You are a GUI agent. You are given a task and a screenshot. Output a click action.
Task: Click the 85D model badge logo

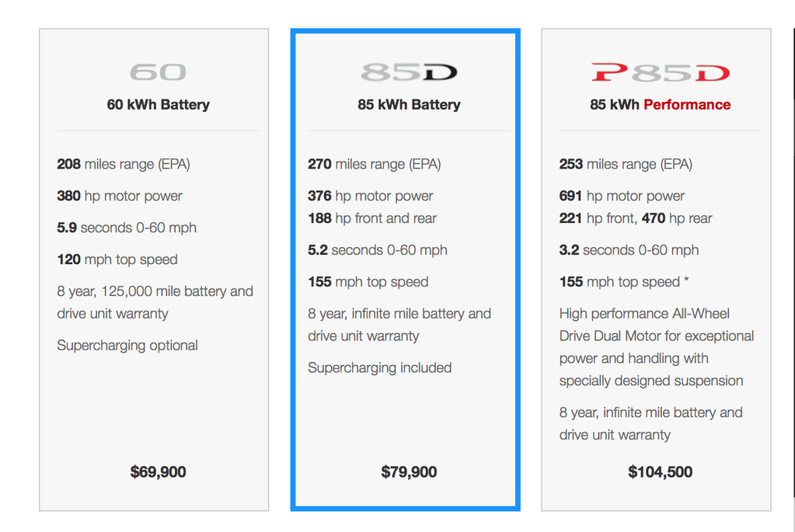pos(409,73)
